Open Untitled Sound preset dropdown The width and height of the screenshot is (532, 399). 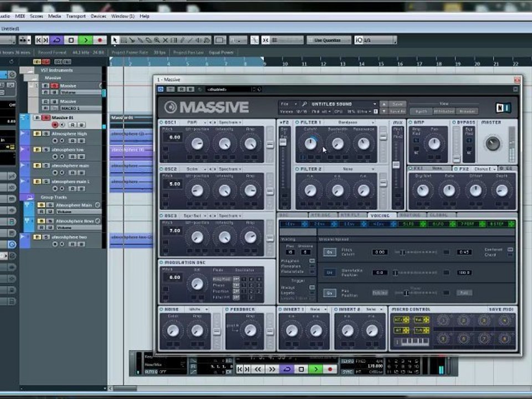pyautogui.click(x=344, y=104)
